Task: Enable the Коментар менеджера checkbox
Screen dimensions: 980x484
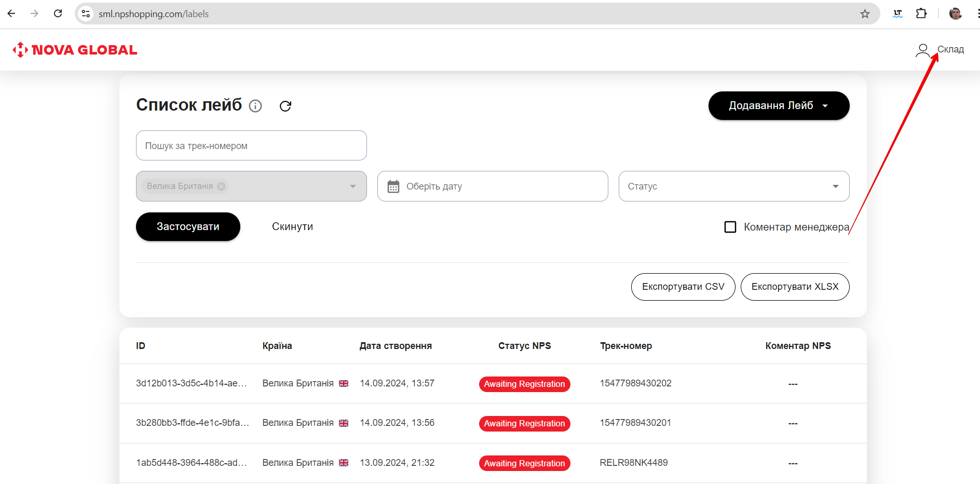Action: pyautogui.click(x=730, y=227)
